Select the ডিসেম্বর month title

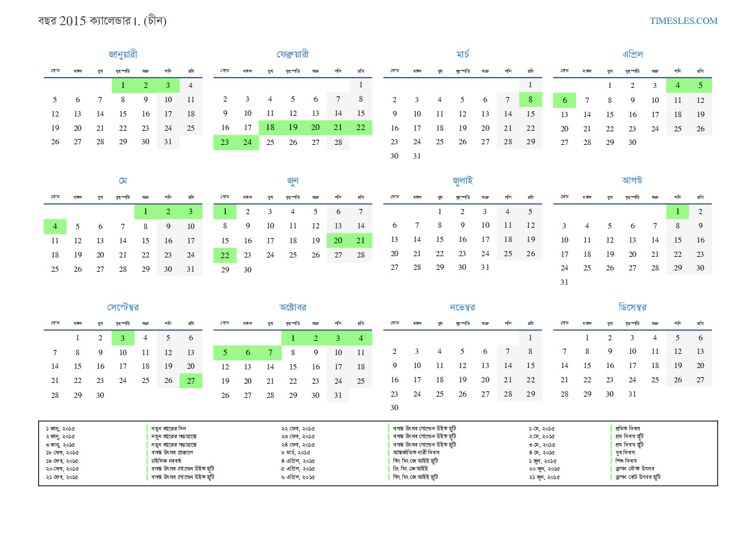click(x=632, y=307)
